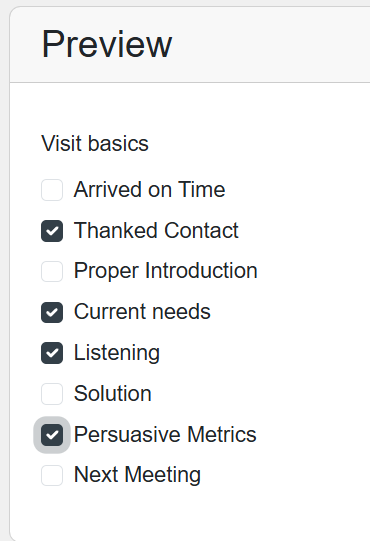The height and width of the screenshot is (541, 370).
Task: Click the "Current needs" label text
Action: point(142,312)
